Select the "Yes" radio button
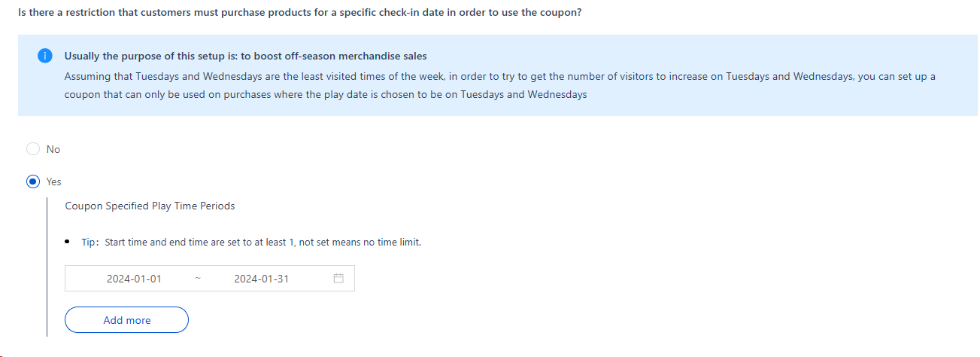This screenshot has width=980, height=357. (33, 182)
